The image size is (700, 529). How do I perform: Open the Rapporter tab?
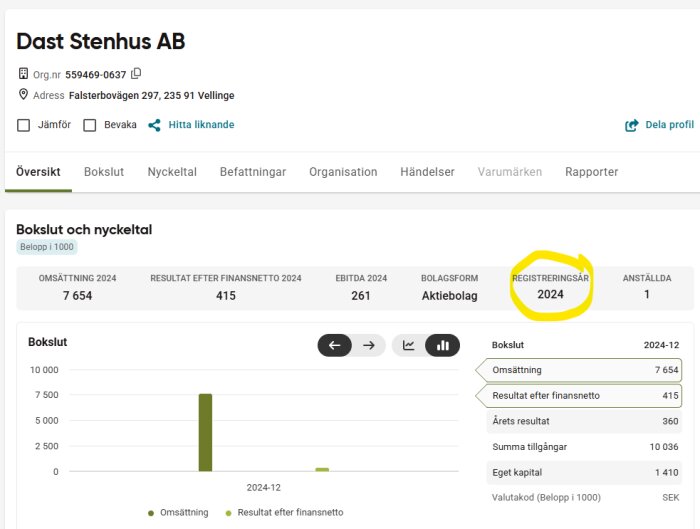[x=592, y=172]
